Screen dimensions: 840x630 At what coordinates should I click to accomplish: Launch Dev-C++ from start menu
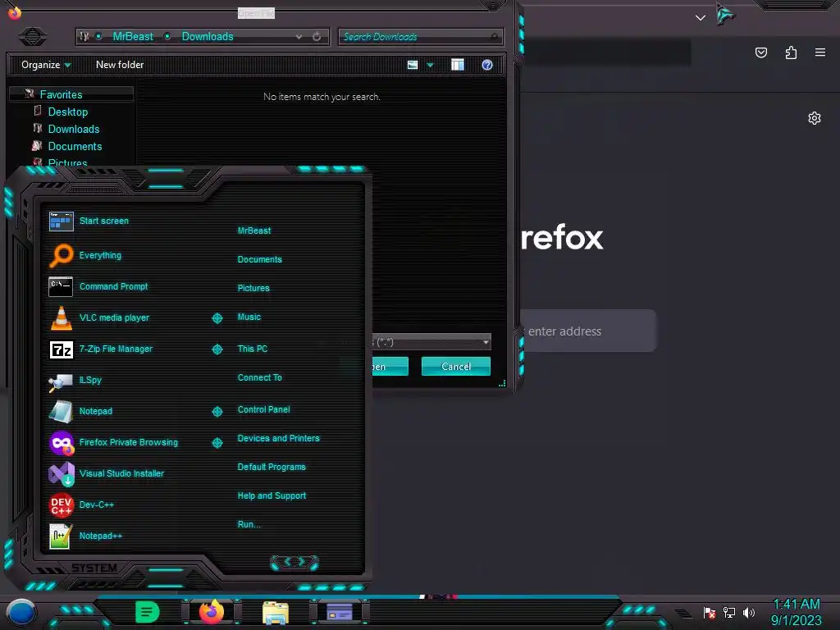tap(81, 504)
